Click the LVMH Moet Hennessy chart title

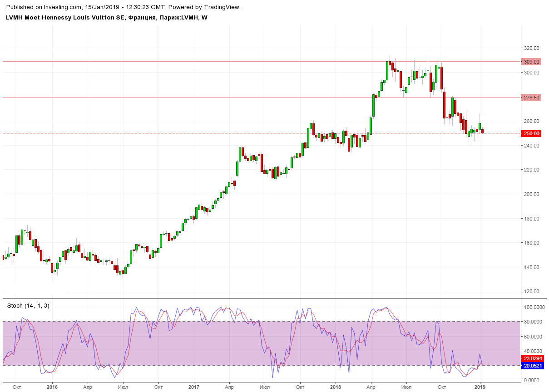tap(107, 18)
